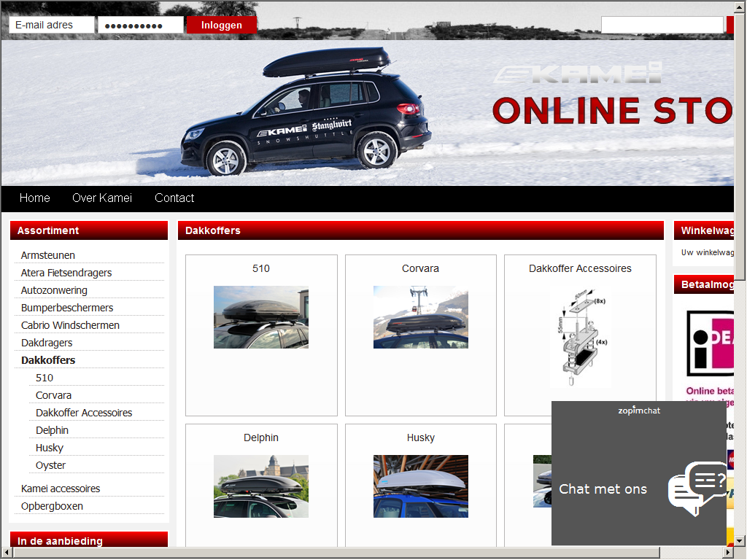Click the In de aanbieding header
Viewport: 747px width, 560px height.
click(88, 540)
